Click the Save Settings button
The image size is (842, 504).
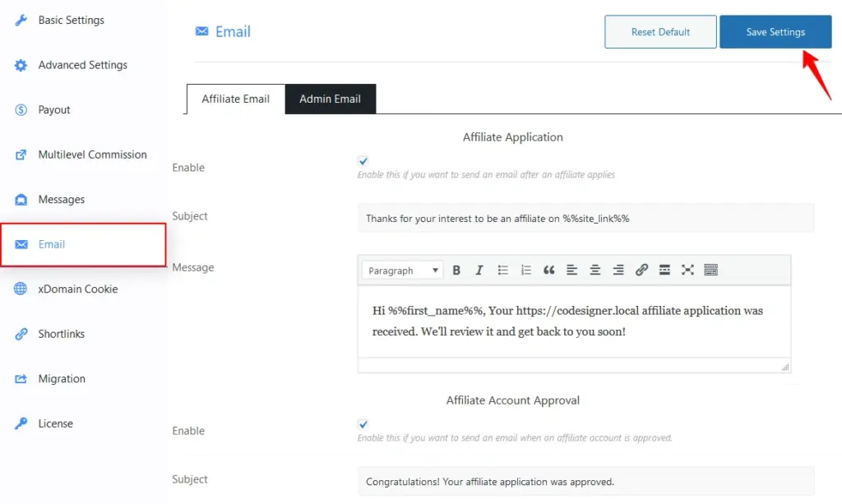pos(775,32)
